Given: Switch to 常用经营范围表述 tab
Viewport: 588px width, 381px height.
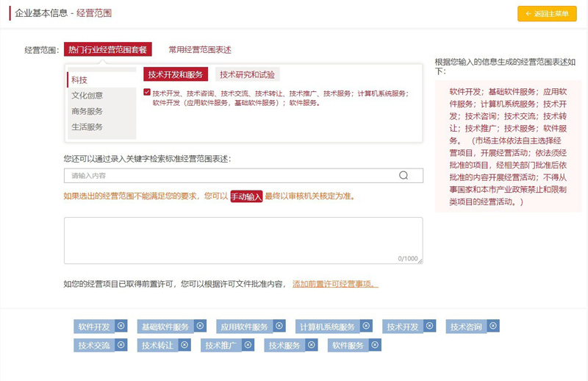Looking at the screenshot, I should tap(200, 50).
